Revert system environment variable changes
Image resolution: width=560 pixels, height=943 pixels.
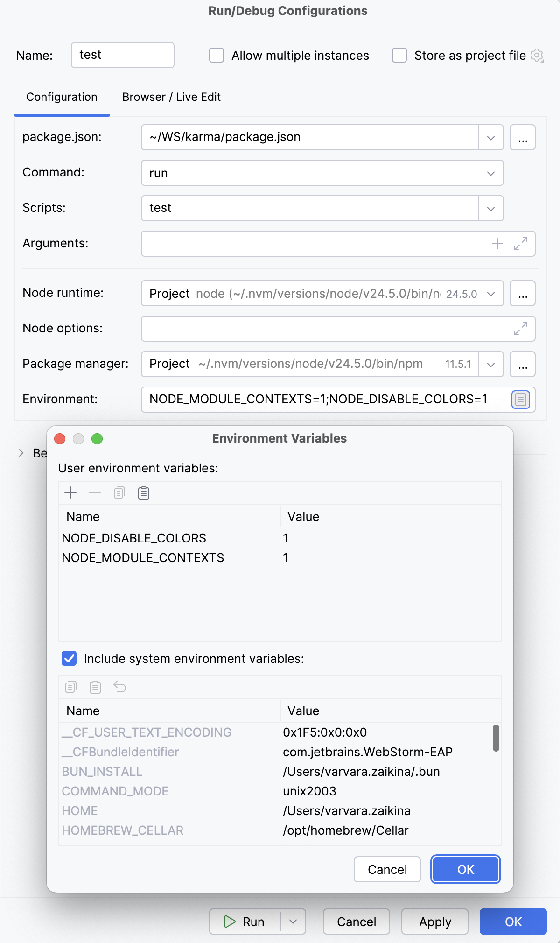tap(120, 687)
